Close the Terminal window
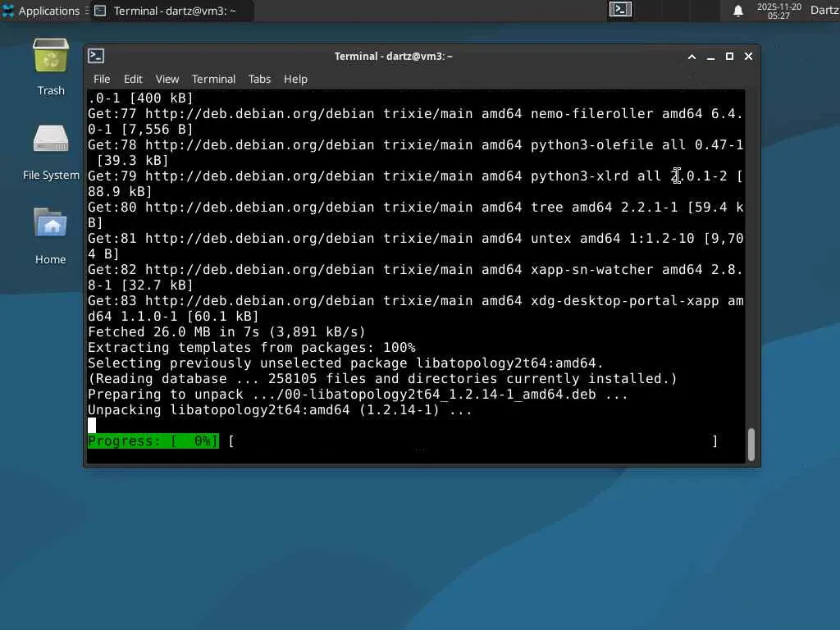Viewport: 840px width, 630px height. coord(748,57)
